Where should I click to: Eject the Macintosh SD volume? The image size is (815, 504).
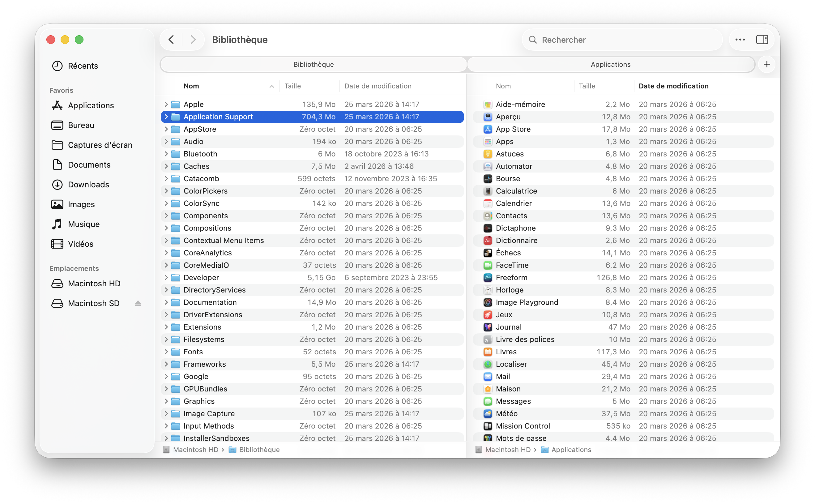(x=138, y=303)
